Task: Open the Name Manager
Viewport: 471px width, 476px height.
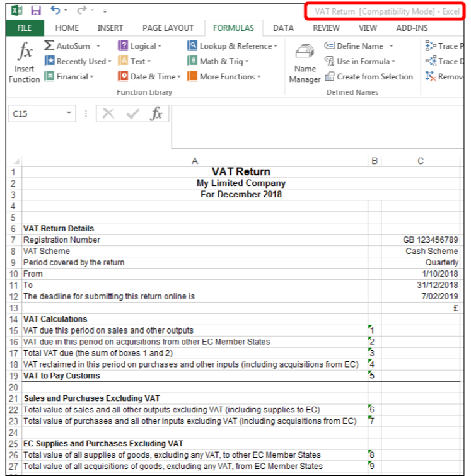Action: [305, 63]
